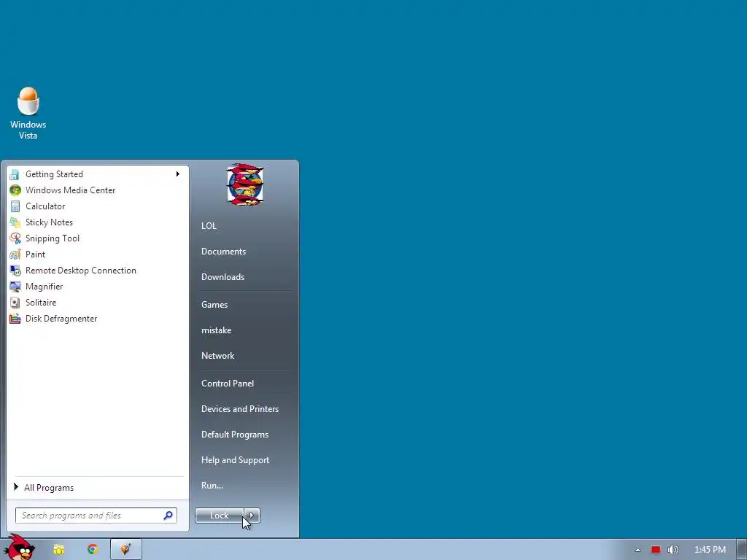This screenshot has width=747, height=560.
Task: Select the Remote Desktop Connection label
Action: tap(81, 271)
